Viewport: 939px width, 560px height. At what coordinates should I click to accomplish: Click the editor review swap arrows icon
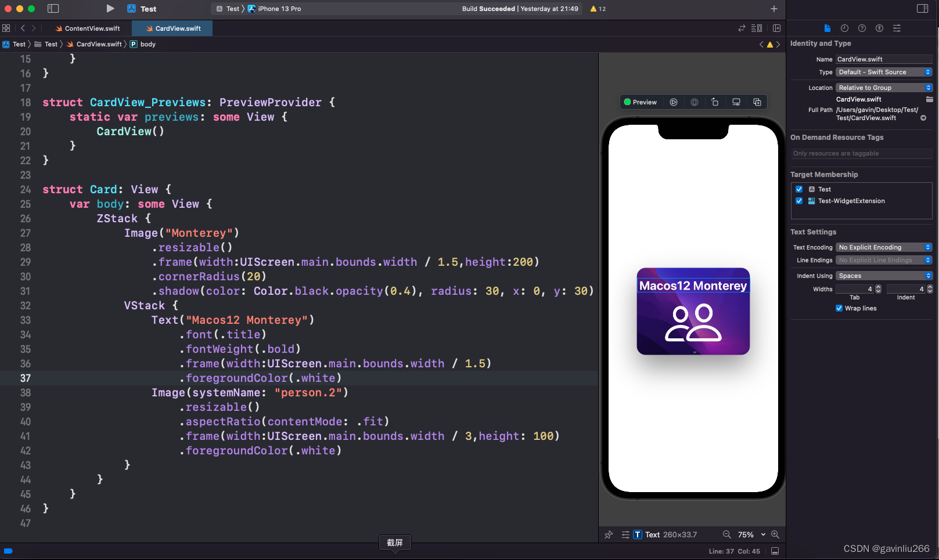(742, 28)
